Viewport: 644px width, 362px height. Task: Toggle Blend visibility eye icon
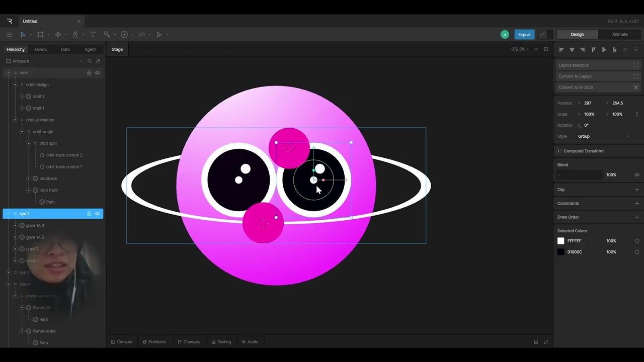tap(637, 175)
